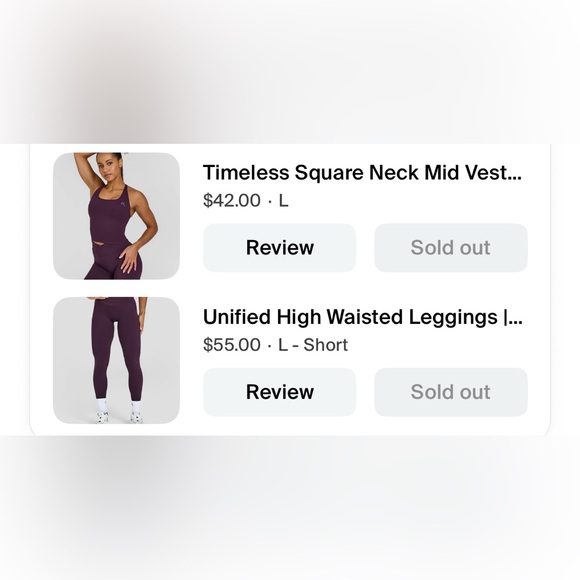Screen dimensions: 580x580
Task: Open the Unified High Waisted Leggings title
Action: point(362,317)
